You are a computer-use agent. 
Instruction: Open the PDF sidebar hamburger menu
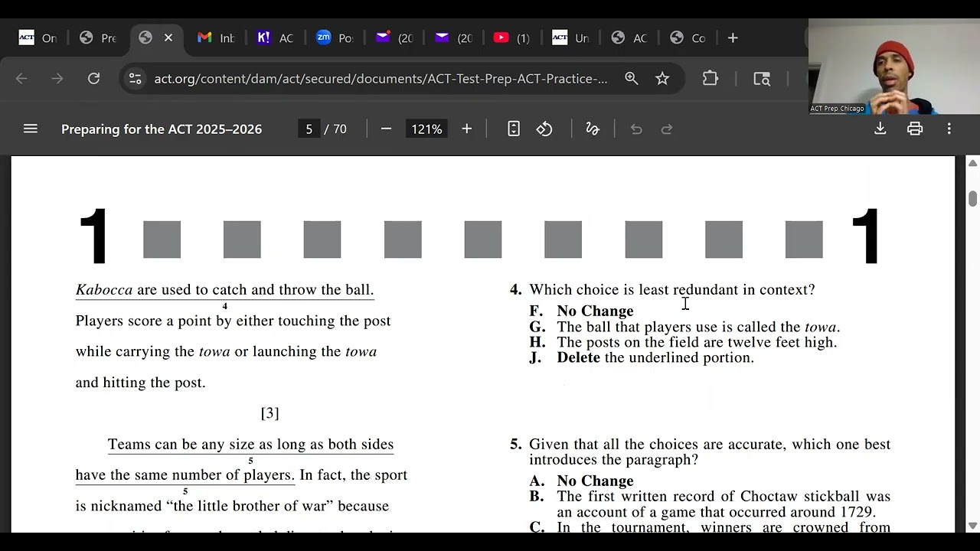click(31, 129)
